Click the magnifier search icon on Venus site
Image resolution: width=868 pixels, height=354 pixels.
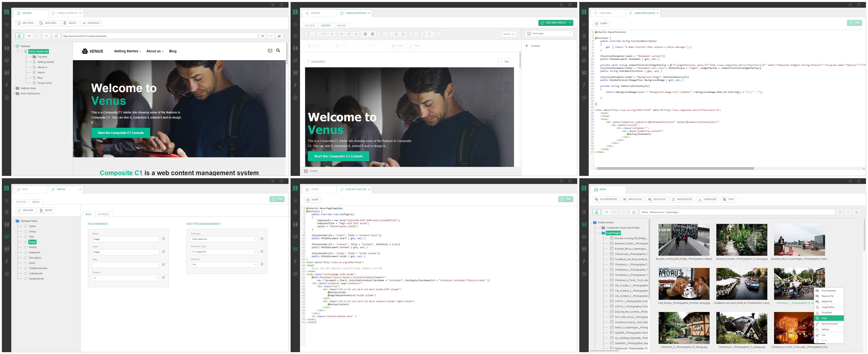pyautogui.click(x=278, y=51)
